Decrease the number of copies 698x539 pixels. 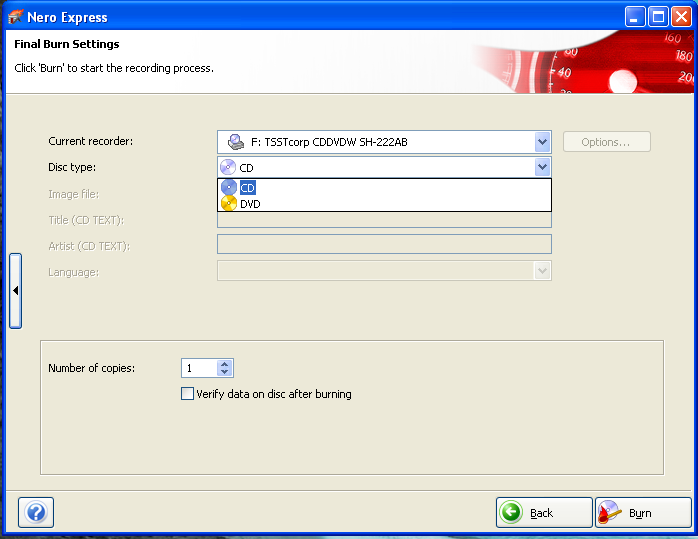224,372
